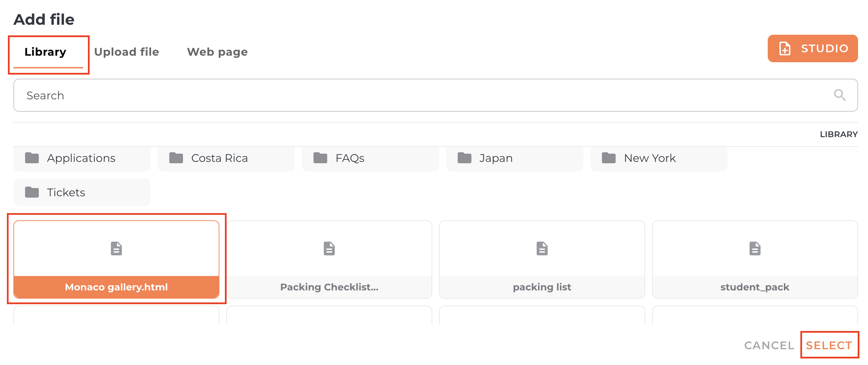Click the student_pack document icon
868x365 pixels.
(755, 248)
